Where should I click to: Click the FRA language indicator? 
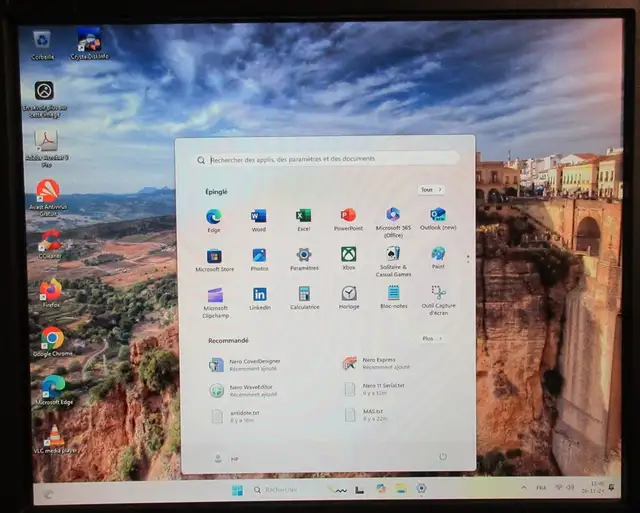[541, 488]
